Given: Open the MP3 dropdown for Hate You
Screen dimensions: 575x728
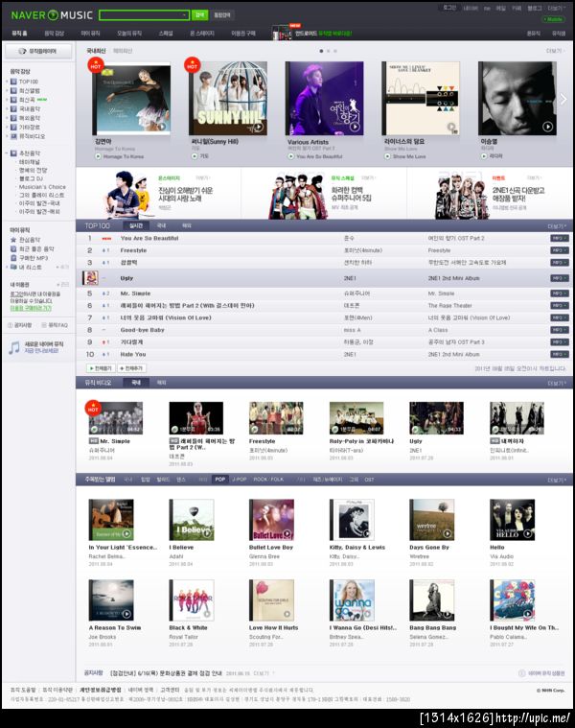Looking at the screenshot, I should 560,354.
